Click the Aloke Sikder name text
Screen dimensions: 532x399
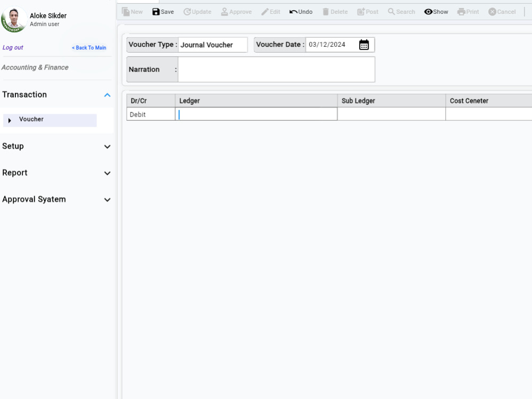coord(48,15)
